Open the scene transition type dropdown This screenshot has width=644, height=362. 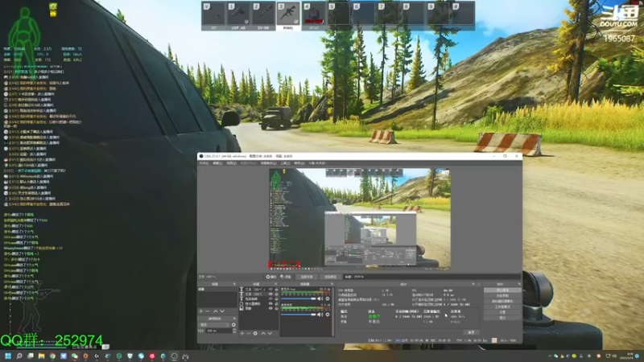point(214,325)
